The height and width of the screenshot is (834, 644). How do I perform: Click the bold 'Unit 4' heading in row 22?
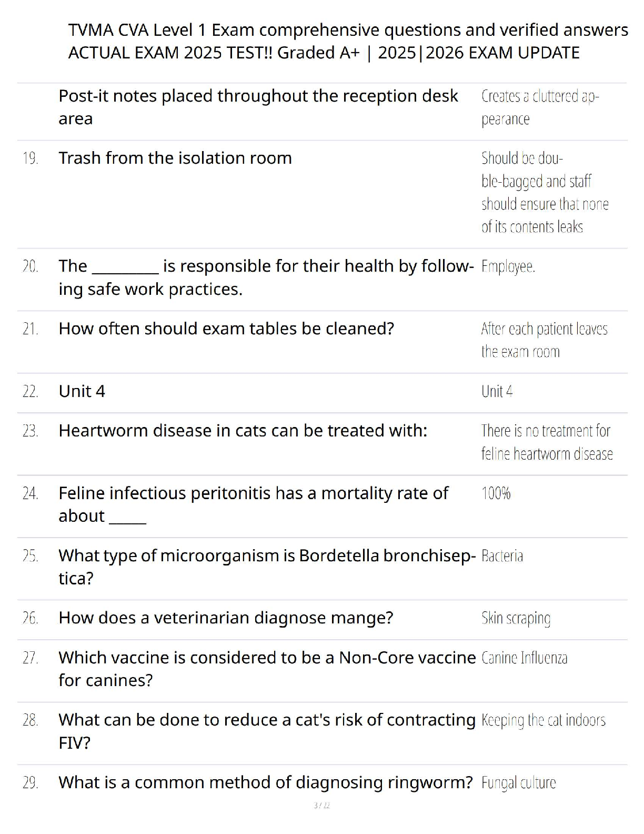82,391
